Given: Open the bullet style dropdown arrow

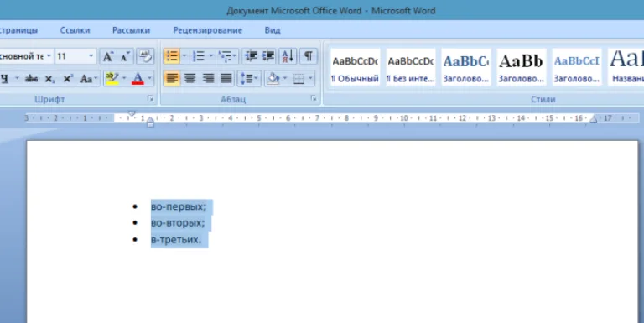Looking at the screenshot, I should coord(184,56).
